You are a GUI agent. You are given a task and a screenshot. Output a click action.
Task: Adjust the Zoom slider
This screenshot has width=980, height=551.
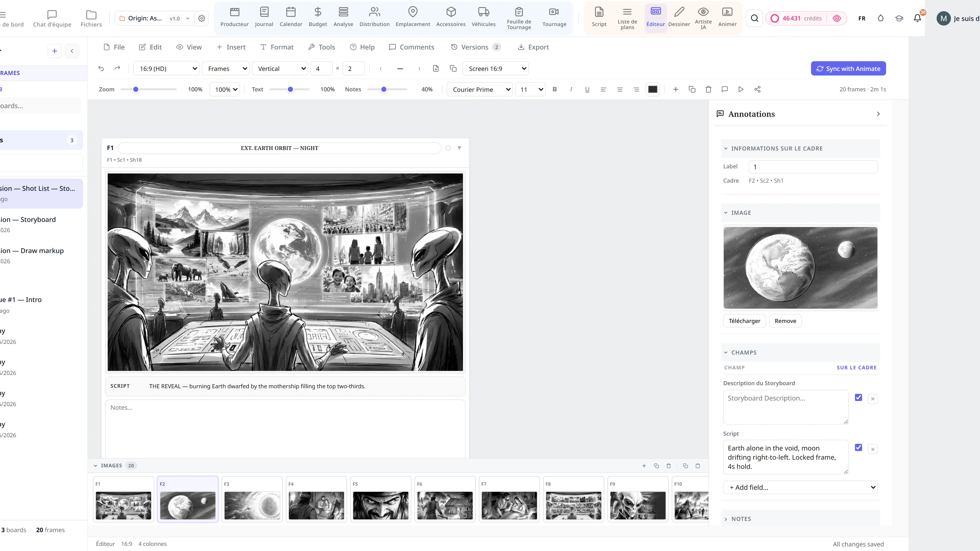pos(148,89)
